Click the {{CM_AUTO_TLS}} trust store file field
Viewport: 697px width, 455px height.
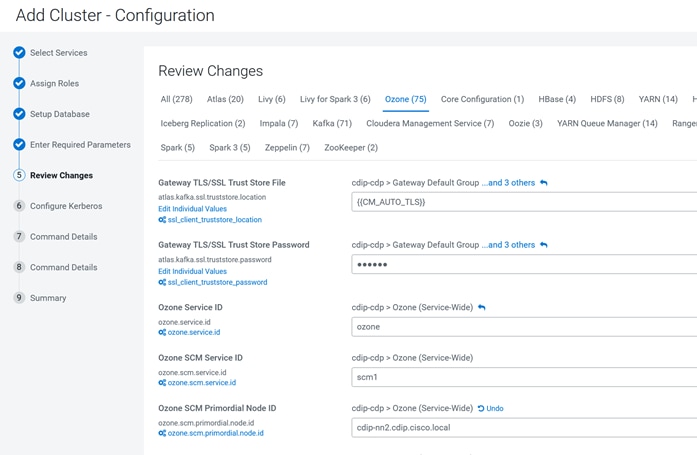[524, 202]
